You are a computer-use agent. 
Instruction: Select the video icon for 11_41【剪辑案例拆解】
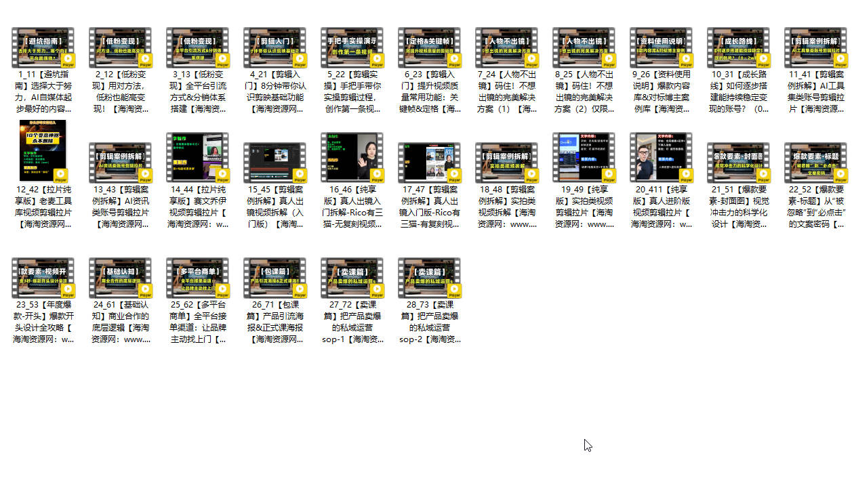816,47
